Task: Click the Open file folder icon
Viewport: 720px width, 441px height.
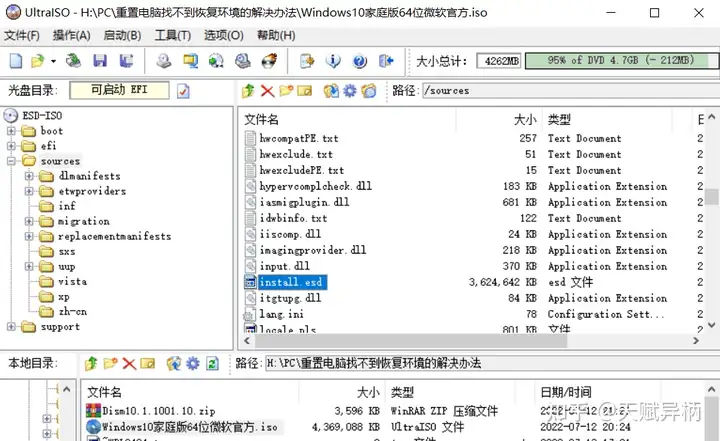Action: (x=37, y=61)
